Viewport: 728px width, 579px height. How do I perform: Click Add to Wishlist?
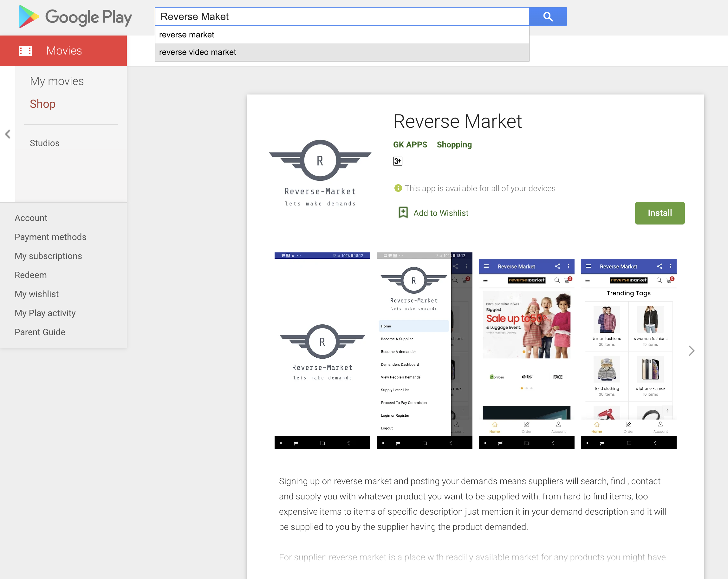[441, 213]
